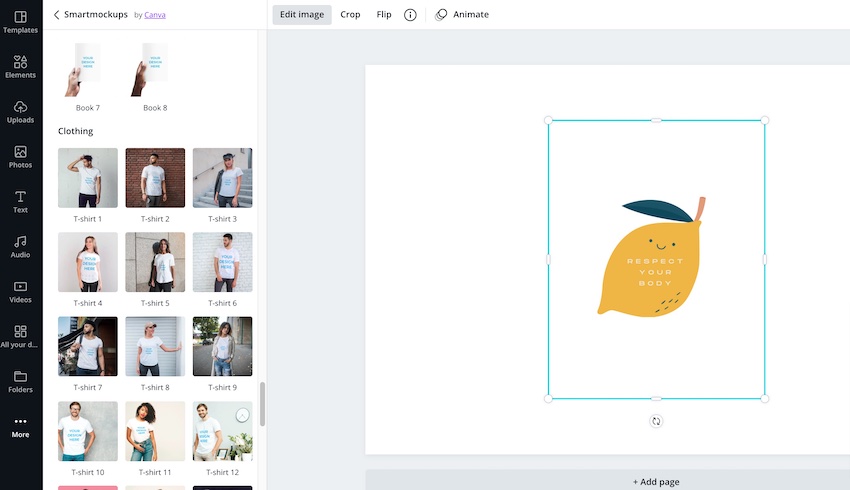
Task: Choose the T-shirt 6 mockup
Action: [x=222, y=262]
